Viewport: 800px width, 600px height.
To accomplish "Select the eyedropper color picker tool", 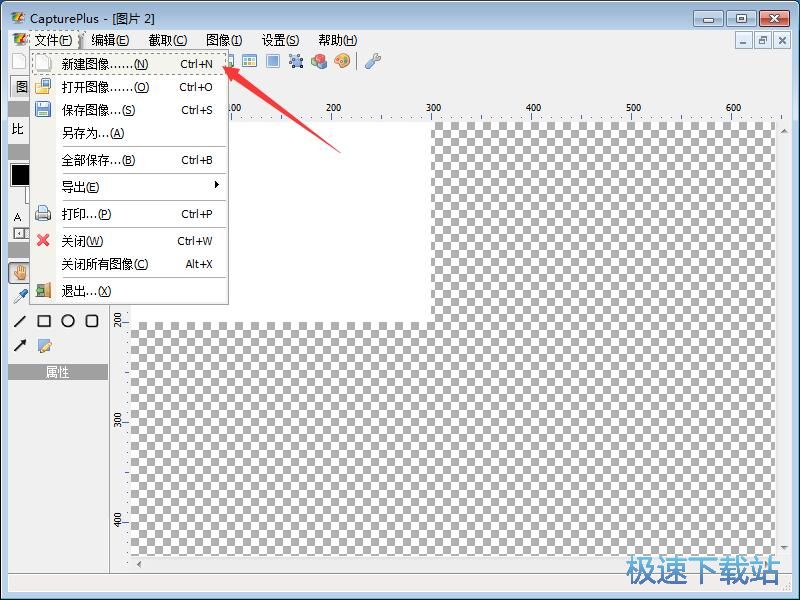I will (19, 296).
